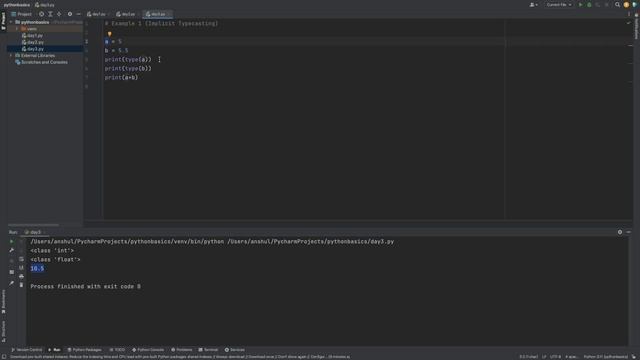Click restore layout icon in Run panel

tap(11, 272)
